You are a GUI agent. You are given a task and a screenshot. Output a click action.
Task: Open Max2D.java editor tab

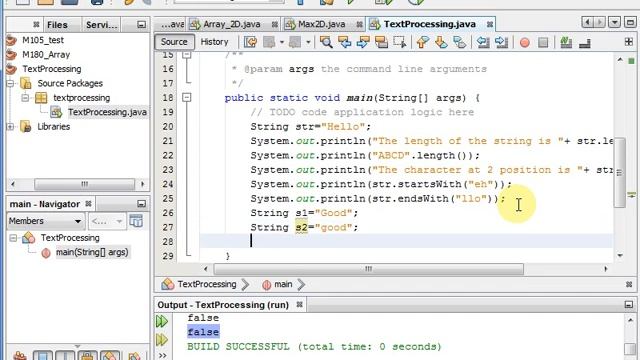[321, 24]
